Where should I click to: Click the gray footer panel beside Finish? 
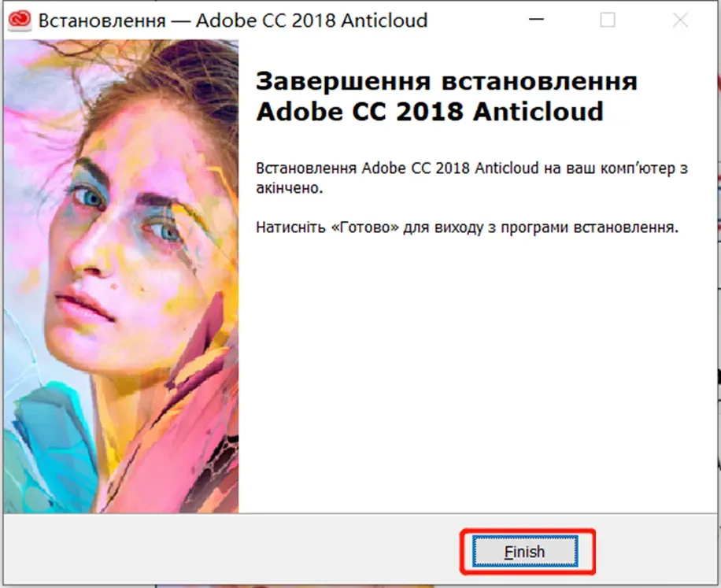click(x=236, y=551)
